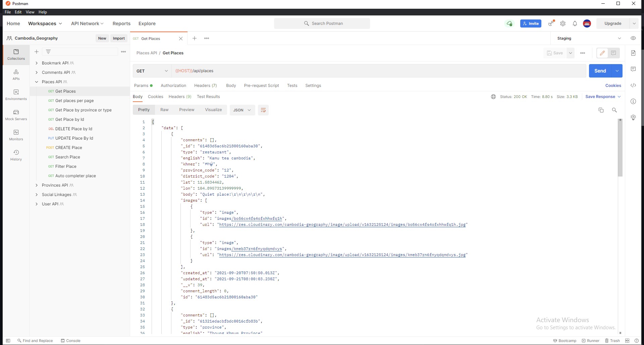Expand the Bookmark API collection
644x345 pixels.
(x=37, y=63)
